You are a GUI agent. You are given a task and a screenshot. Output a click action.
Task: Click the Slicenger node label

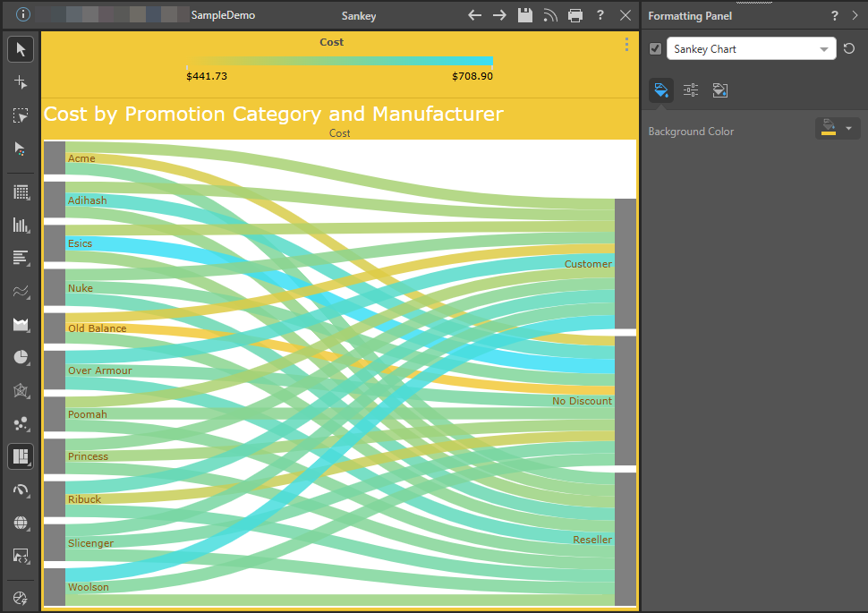coord(90,543)
